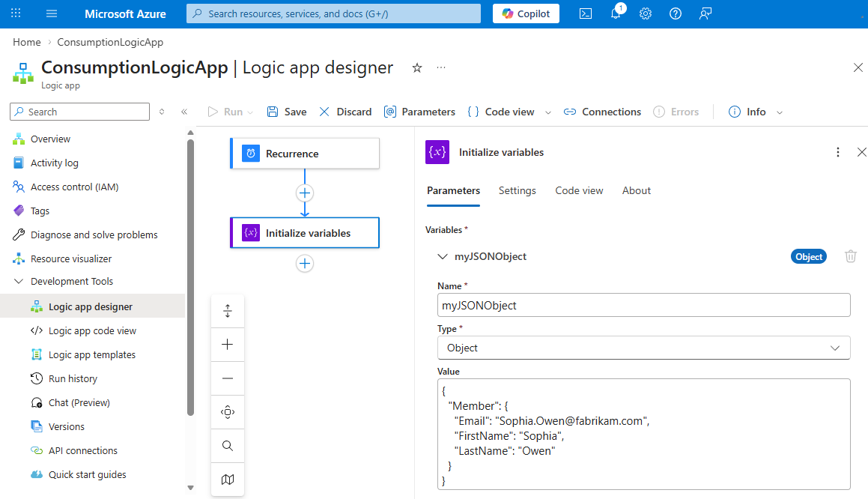Launch Copilot from the top bar
Screen dimensions: 868x499
click(x=526, y=13)
